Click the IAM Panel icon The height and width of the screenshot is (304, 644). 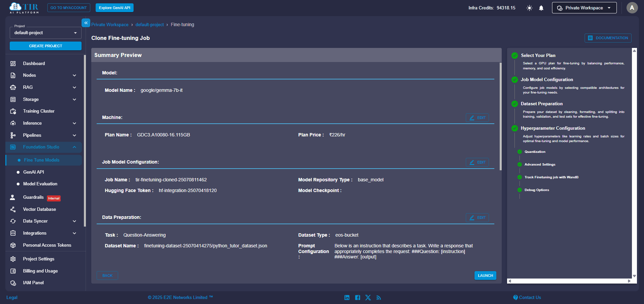pos(13,283)
